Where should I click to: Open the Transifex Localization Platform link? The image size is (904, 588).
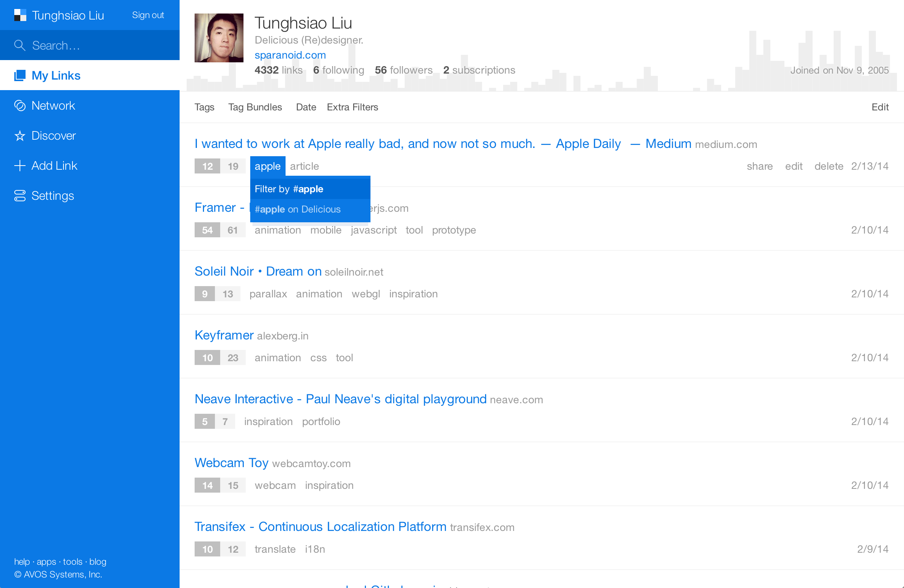(320, 526)
